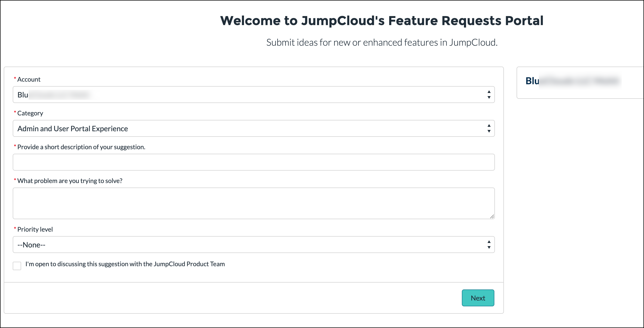Click the Next button
This screenshot has width=644, height=328.
tap(478, 298)
